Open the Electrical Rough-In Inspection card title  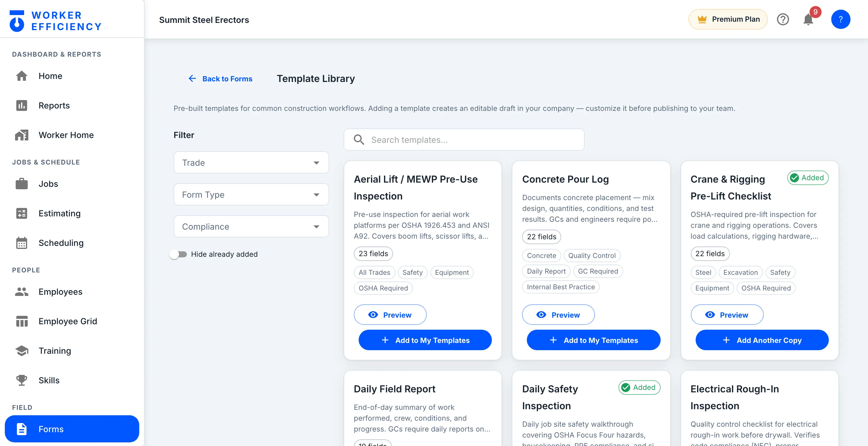[734, 397]
